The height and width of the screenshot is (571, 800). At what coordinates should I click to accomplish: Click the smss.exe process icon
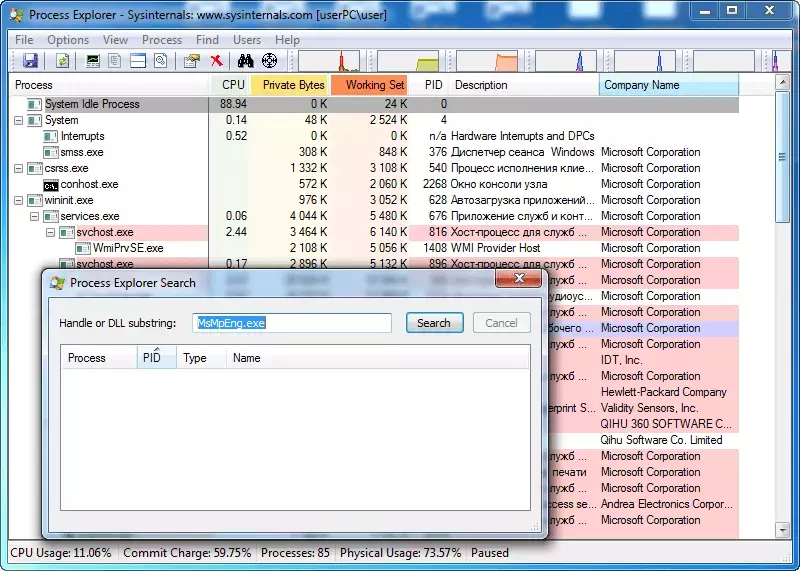point(51,153)
